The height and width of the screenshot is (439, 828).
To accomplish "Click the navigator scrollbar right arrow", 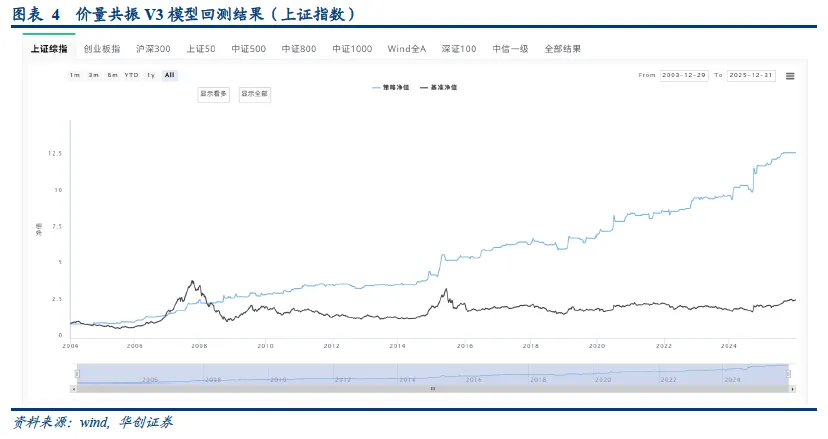I will point(792,389).
